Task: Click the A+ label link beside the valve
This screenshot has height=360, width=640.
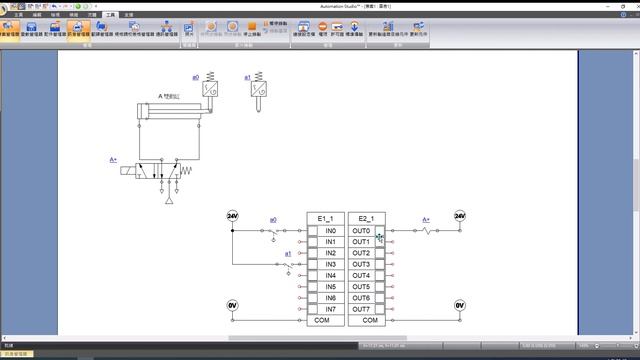Action: pyautogui.click(x=113, y=160)
